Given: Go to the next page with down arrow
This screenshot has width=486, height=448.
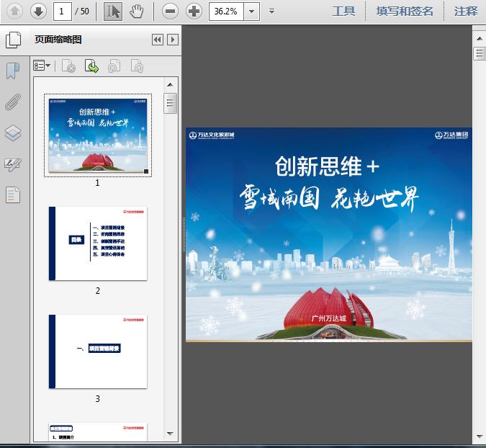Looking at the screenshot, I should (x=38, y=11).
